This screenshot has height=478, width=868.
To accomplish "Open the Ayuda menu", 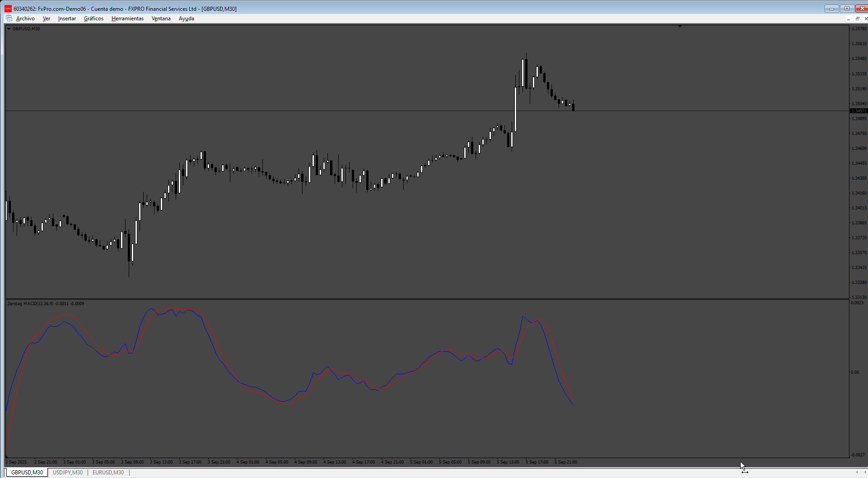I will [187, 19].
